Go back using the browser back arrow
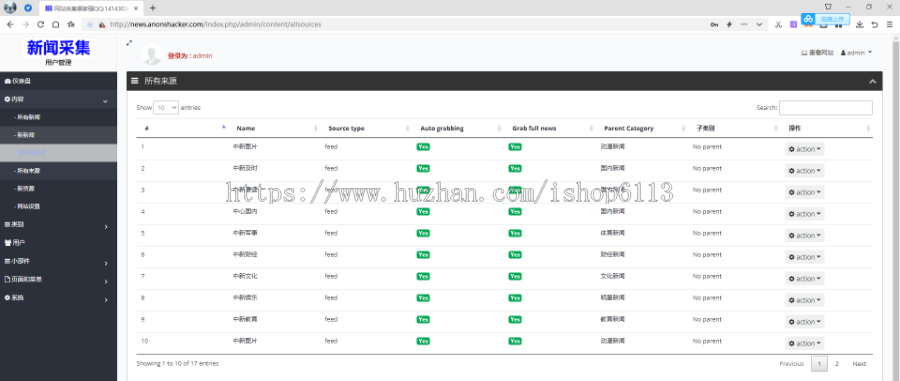900x381 pixels. click(x=10, y=25)
